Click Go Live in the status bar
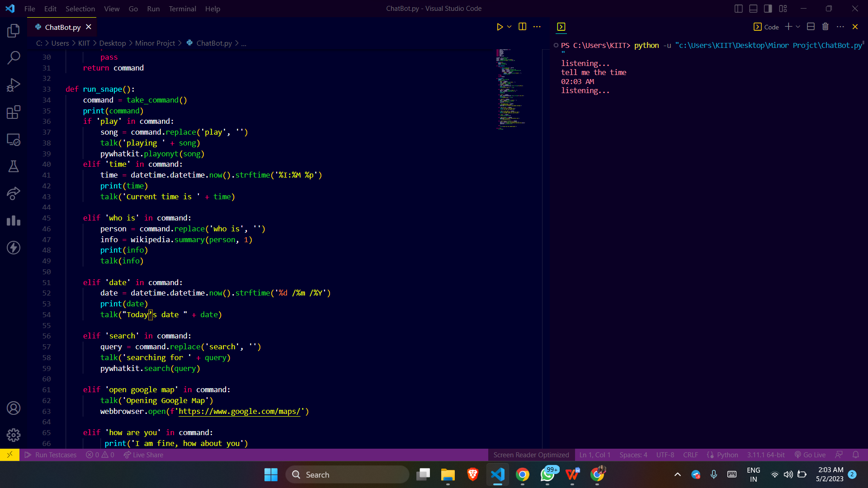Viewport: 868px width, 488px height. (810, 455)
